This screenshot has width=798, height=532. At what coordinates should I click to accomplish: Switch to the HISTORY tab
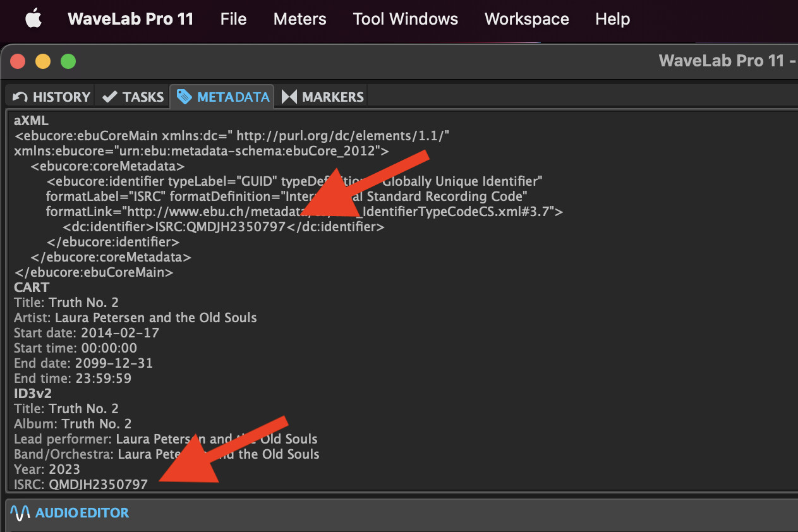(61, 97)
